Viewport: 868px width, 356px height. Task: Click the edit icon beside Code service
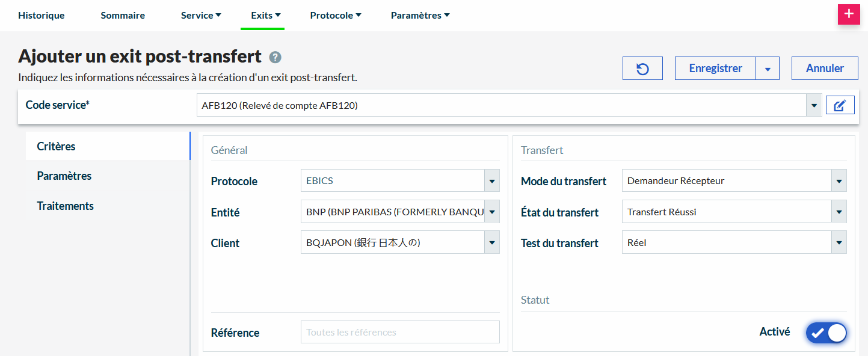(840, 105)
